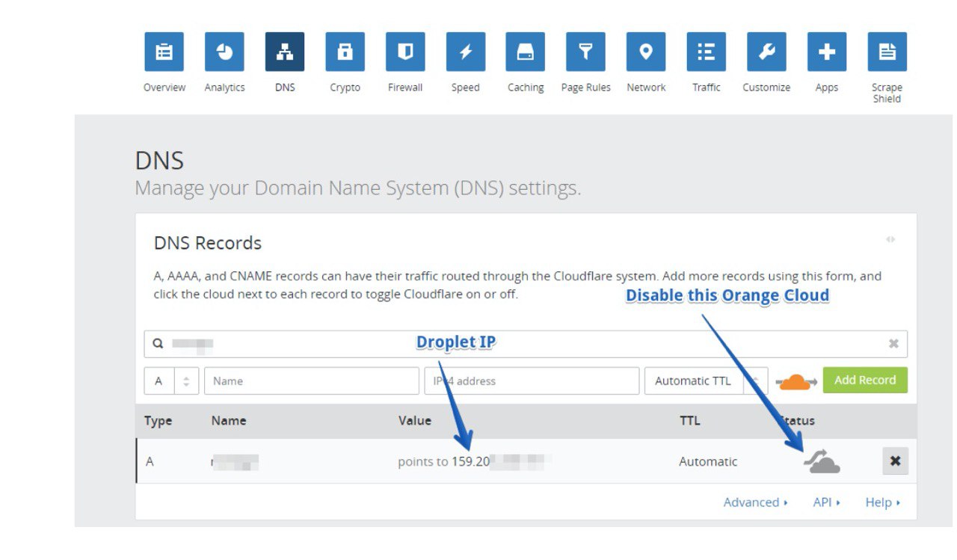The image size is (957, 560).
Task: Click the Analytics tab label
Action: pyautogui.click(x=224, y=87)
